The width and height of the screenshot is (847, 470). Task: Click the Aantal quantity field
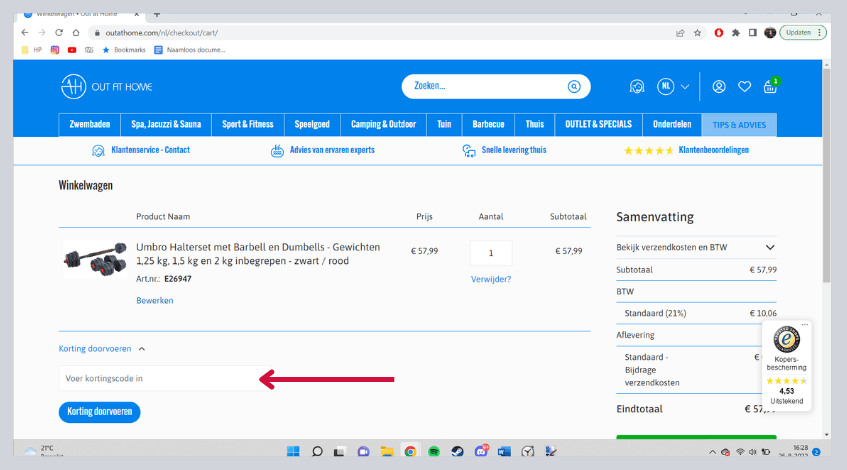click(x=491, y=252)
